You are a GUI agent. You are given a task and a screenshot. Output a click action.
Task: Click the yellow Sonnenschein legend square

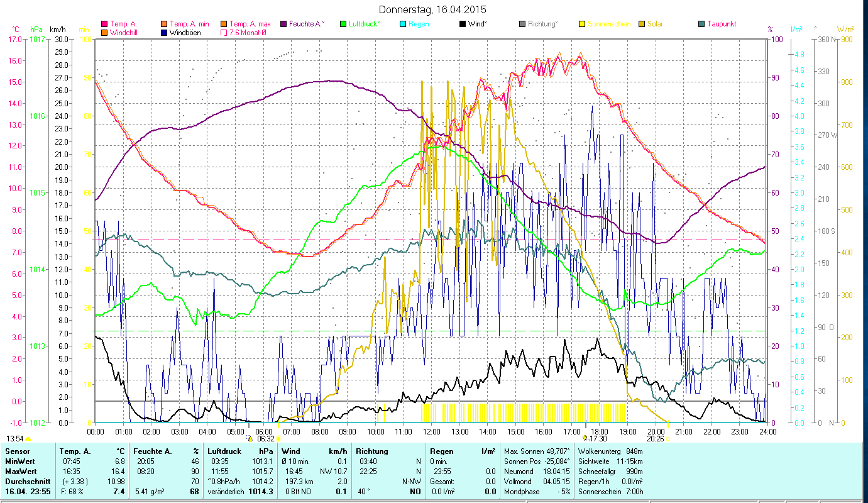(582, 24)
